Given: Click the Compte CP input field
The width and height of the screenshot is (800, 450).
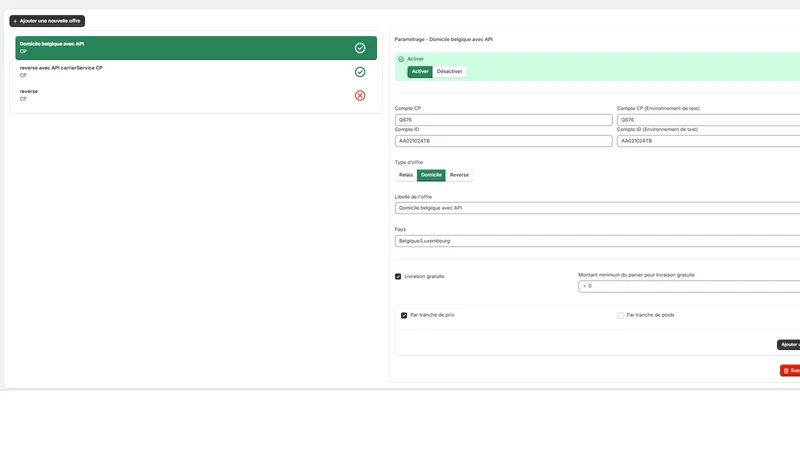Looking at the screenshot, I should tap(503, 120).
